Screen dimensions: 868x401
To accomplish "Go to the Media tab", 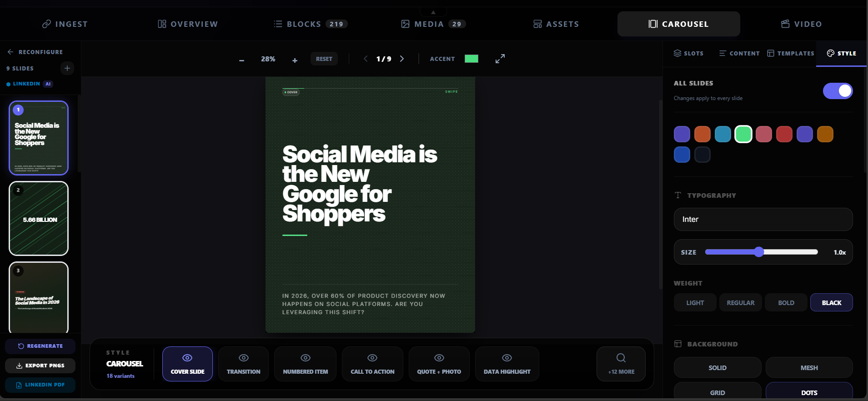I will (x=433, y=24).
